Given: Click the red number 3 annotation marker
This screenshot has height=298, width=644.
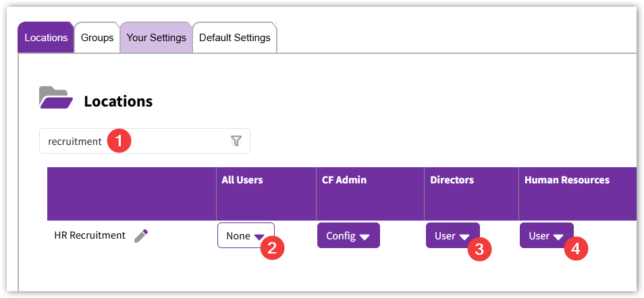Looking at the screenshot, I should coord(479,248).
